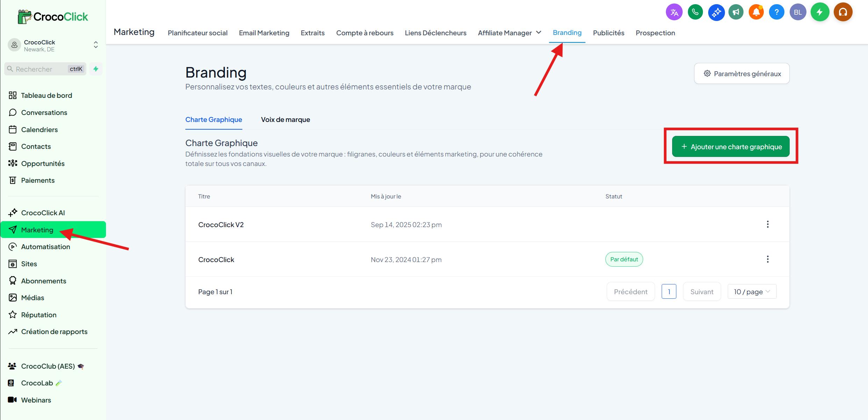Click the Statut column header
This screenshot has width=868, height=420.
(614, 196)
